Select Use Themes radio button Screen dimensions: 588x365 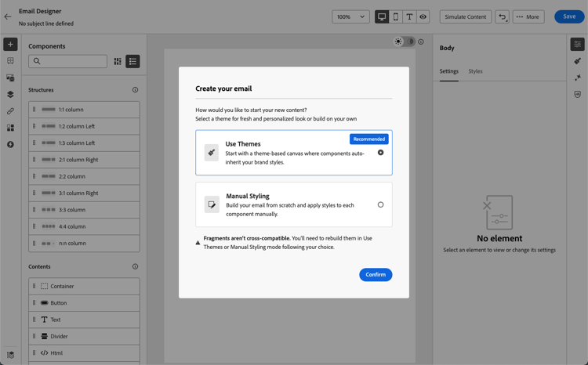tap(380, 153)
